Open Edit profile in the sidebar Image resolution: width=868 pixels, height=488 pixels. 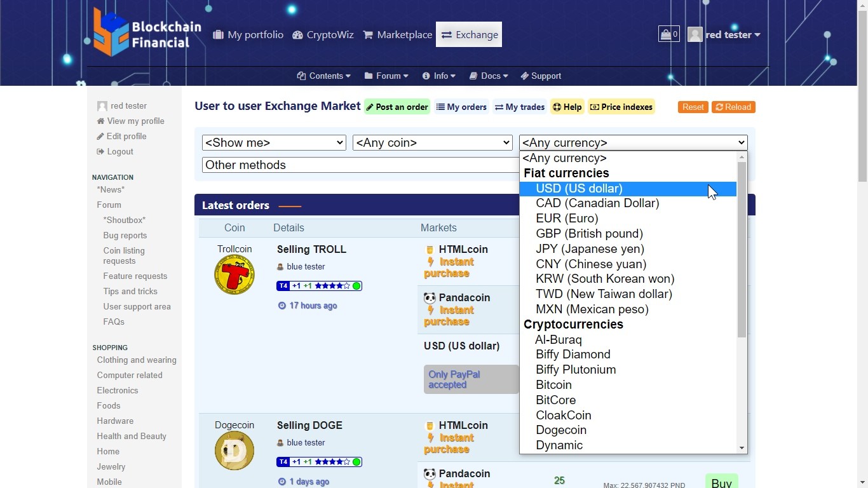pos(126,136)
